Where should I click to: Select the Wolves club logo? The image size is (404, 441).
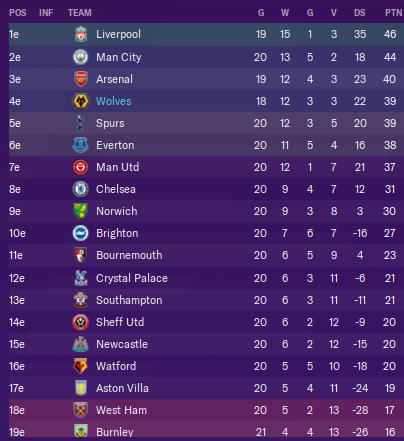(x=81, y=101)
